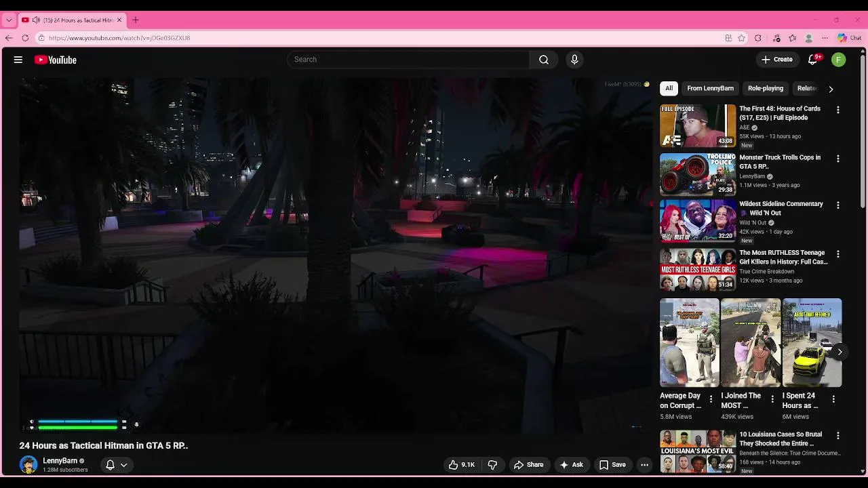Open a new browser tab

(x=136, y=20)
